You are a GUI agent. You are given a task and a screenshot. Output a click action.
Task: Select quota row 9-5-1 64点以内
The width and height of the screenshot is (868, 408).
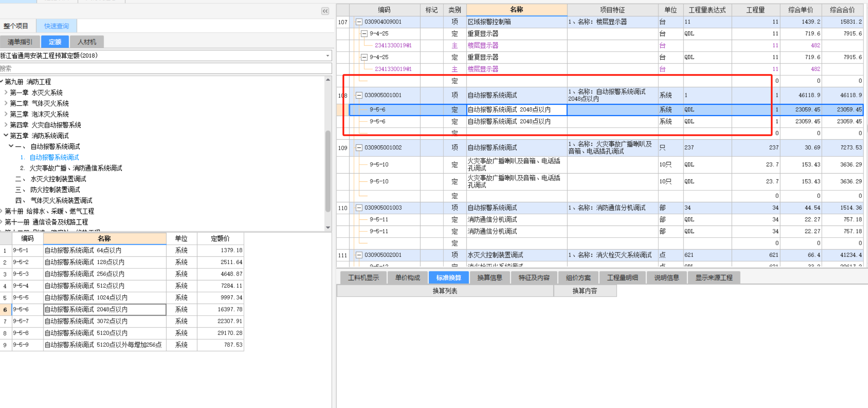122,251
